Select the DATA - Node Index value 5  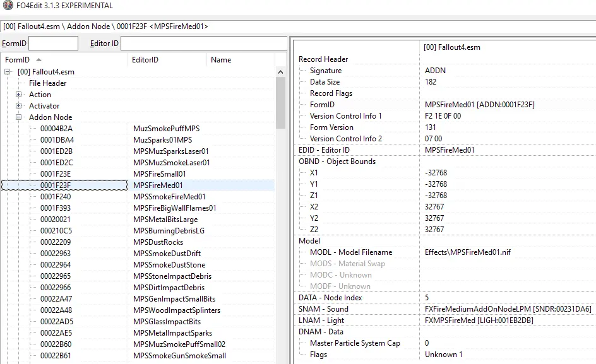coord(427,298)
